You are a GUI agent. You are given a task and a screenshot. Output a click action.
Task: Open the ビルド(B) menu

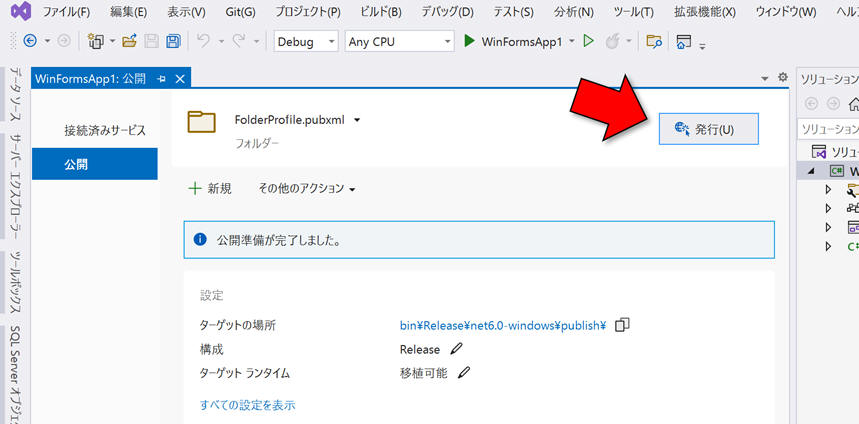click(x=379, y=12)
